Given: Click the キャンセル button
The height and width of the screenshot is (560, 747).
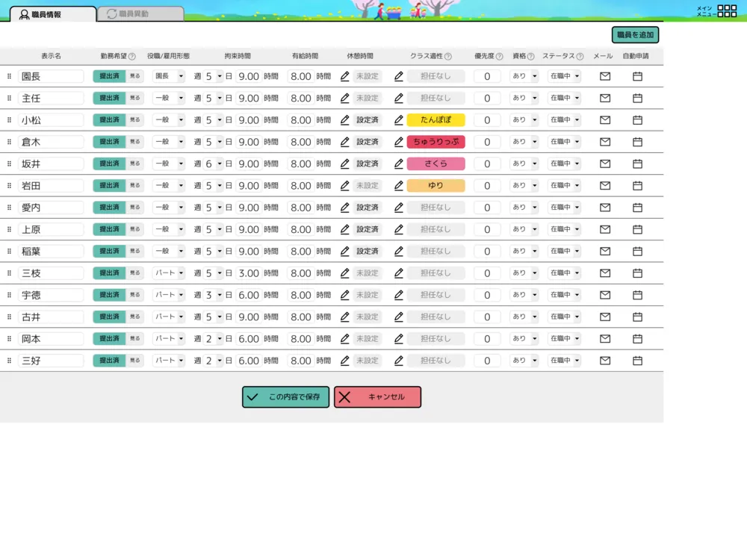Looking at the screenshot, I should pos(377,396).
